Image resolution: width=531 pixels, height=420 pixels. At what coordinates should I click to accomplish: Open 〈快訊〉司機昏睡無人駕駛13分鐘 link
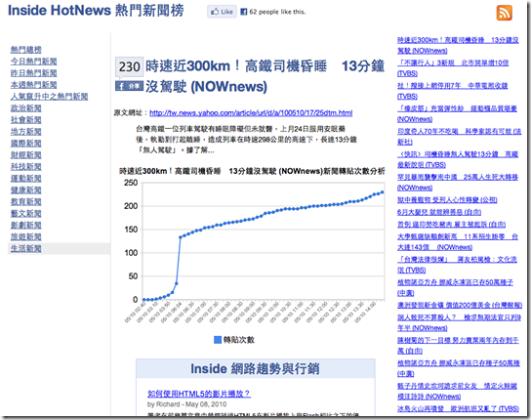pos(458,159)
